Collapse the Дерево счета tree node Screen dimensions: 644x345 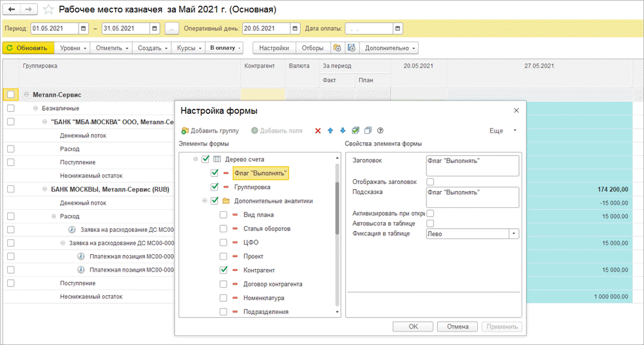pos(196,159)
